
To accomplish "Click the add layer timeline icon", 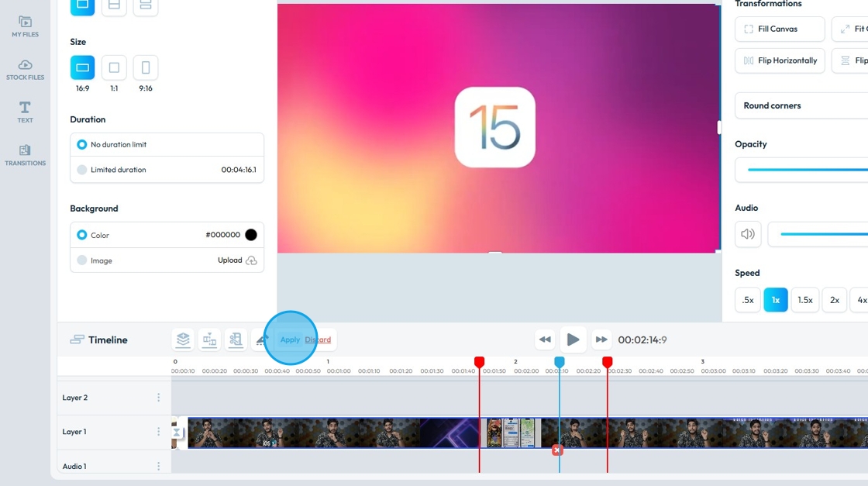I will tap(183, 340).
